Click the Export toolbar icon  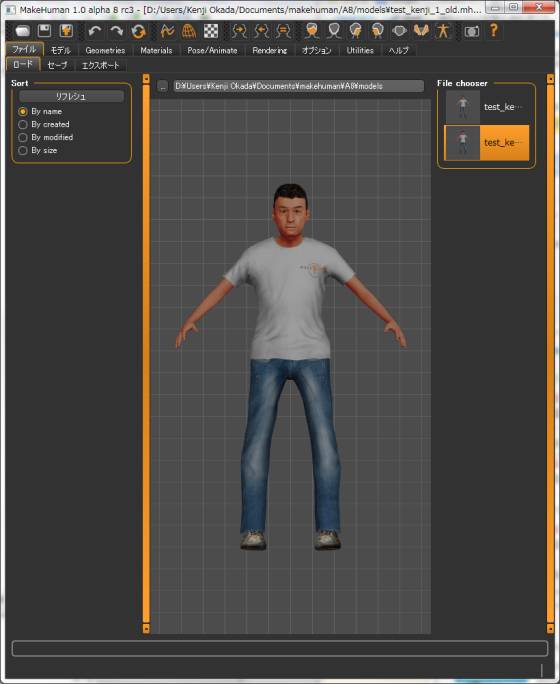tap(66, 31)
